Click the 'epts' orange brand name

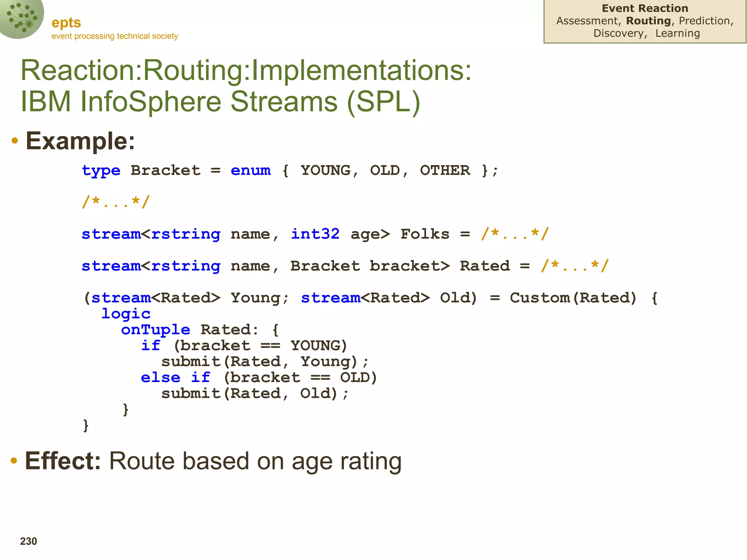point(66,23)
